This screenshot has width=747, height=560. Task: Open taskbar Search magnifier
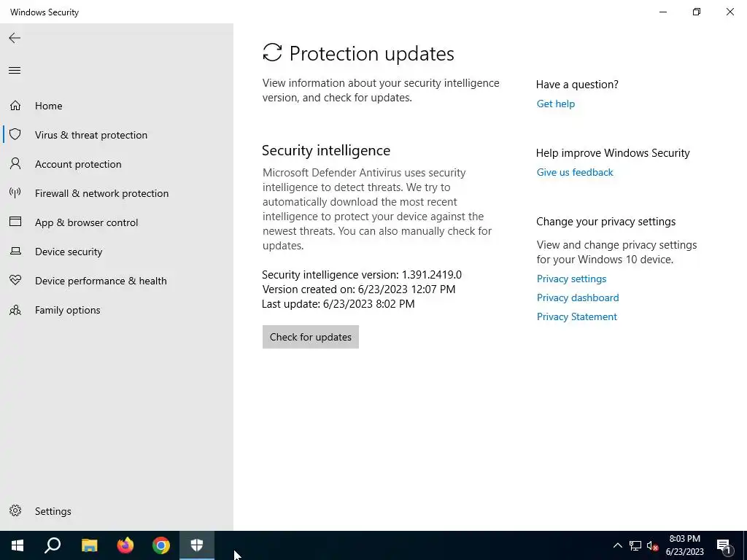click(x=53, y=545)
